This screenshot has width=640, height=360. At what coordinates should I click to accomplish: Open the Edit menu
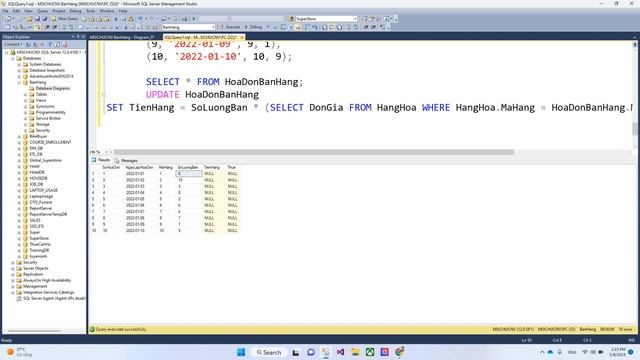(16, 11)
